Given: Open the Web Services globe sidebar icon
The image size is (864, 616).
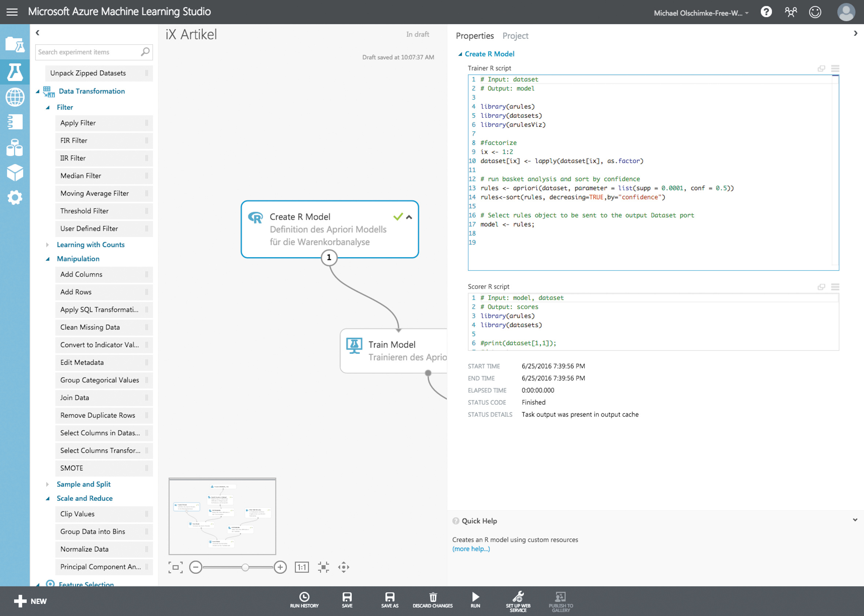Looking at the screenshot, I should pos(15,97).
